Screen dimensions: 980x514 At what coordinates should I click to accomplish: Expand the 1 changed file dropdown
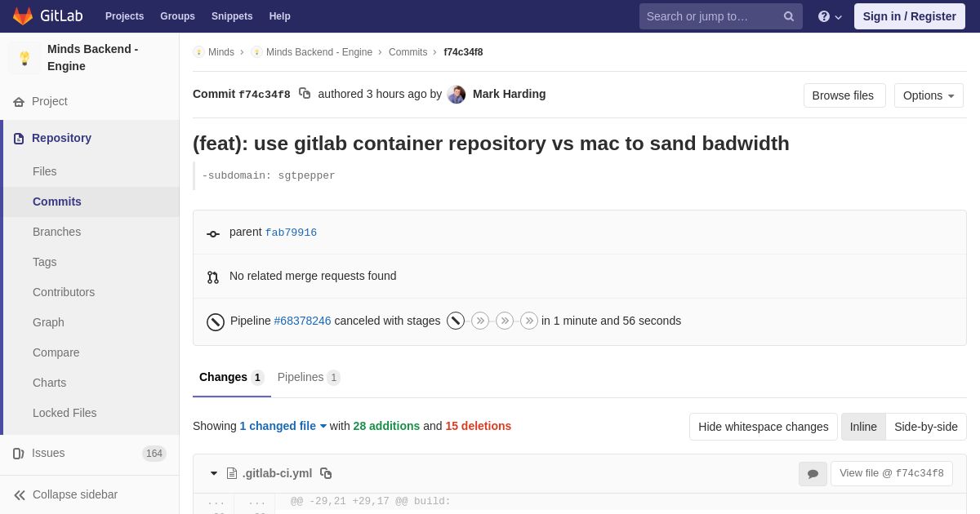pos(283,426)
